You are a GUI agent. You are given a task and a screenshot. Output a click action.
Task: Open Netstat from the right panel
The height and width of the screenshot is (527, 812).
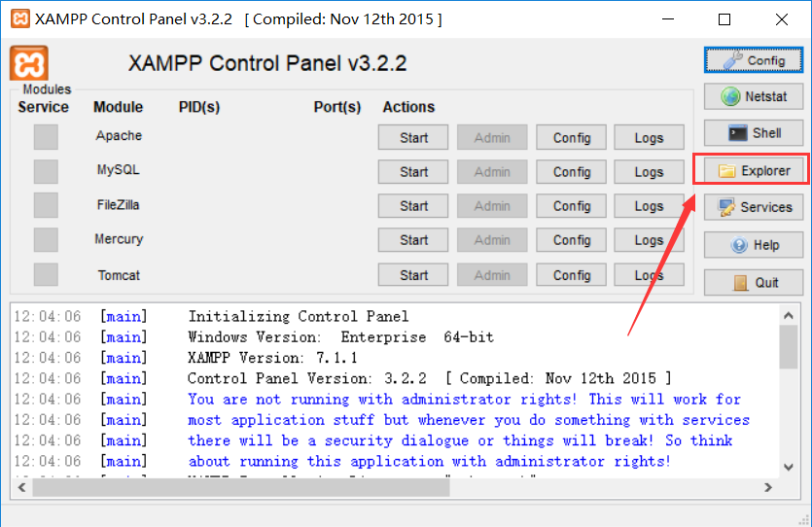[754, 96]
